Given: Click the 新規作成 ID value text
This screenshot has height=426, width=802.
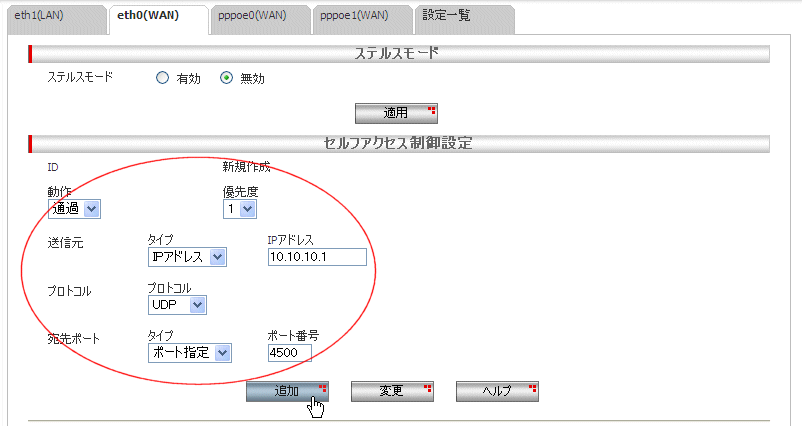Looking at the screenshot, I should (246, 167).
